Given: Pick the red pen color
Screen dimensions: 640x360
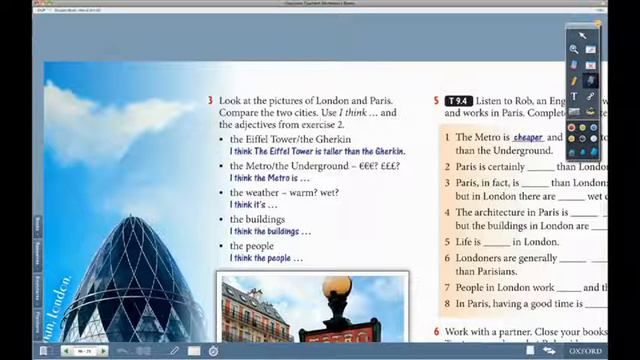Looking at the screenshot, I should point(571,128).
